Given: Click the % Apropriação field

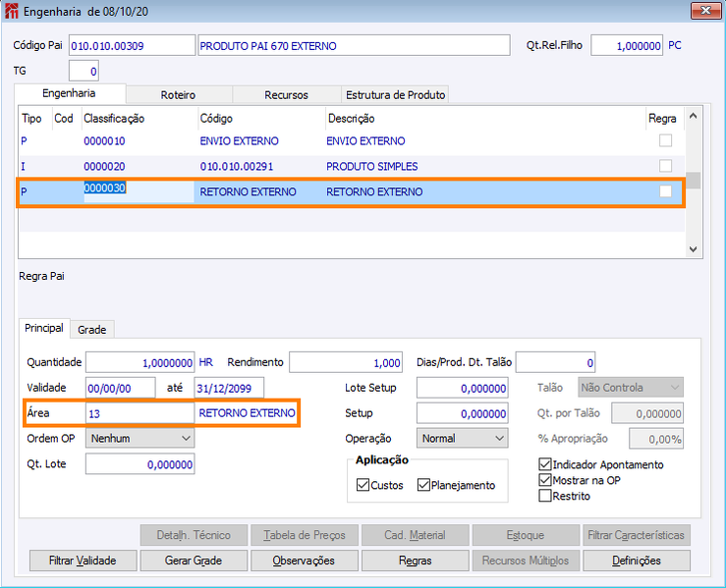Looking at the screenshot, I should 656,439.
